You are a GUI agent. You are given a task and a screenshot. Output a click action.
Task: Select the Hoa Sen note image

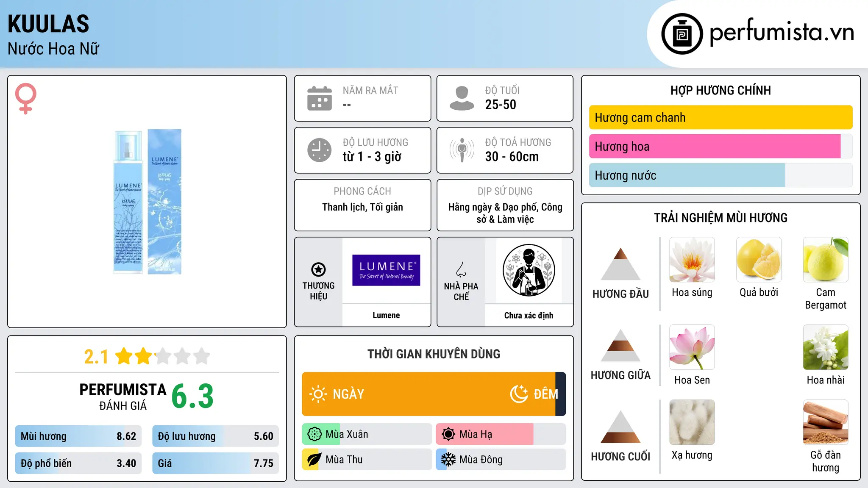click(692, 347)
